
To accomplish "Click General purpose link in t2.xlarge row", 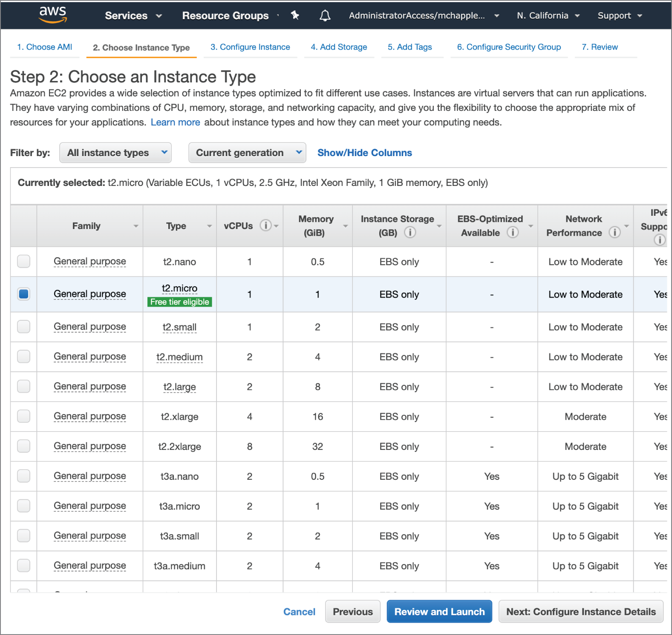I will click(x=90, y=416).
